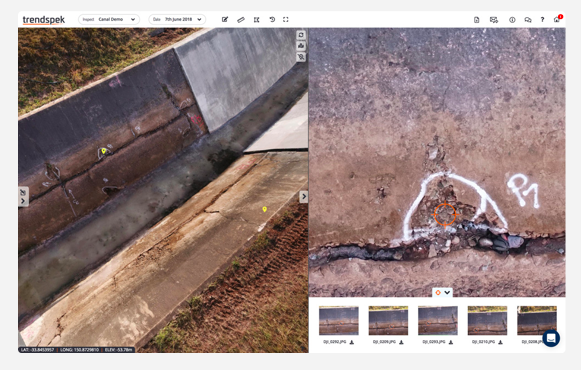This screenshot has width=581, height=370.
Task: Click the refresh icon on 3D view
Action: (x=301, y=35)
